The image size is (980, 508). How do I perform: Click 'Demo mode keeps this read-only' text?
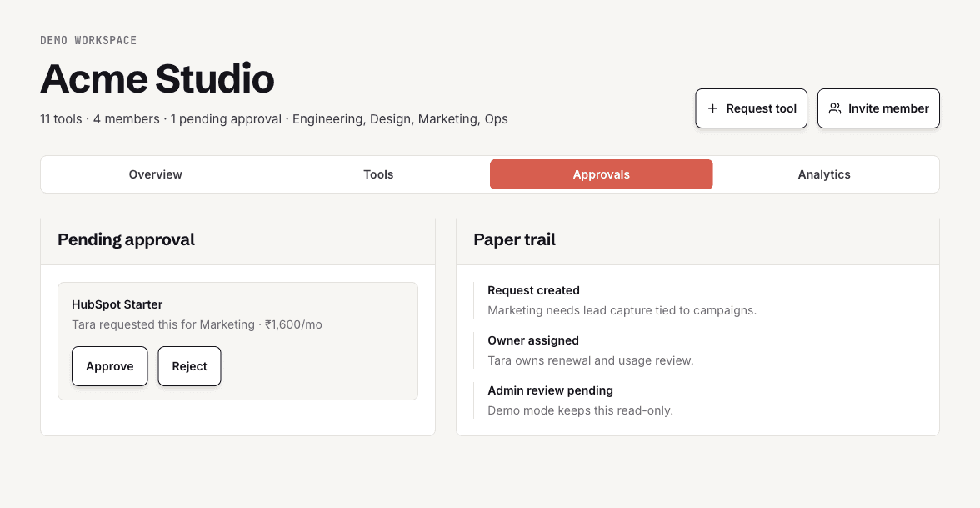(580, 410)
